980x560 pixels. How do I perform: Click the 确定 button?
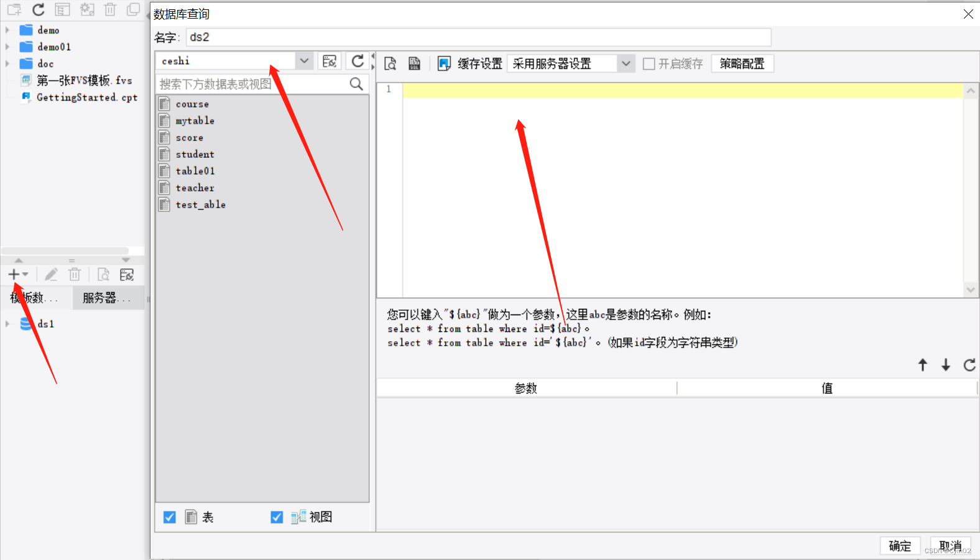point(900,546)
